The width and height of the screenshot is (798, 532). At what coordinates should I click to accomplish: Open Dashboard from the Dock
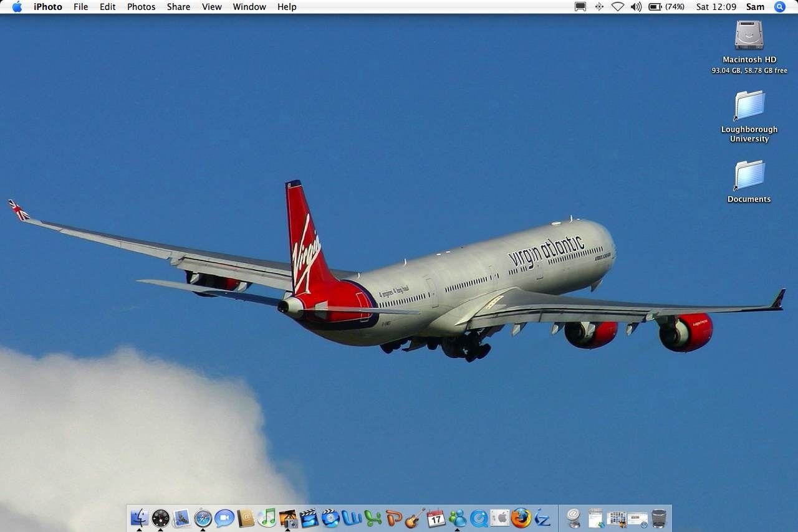pyautogui.click(x=160, y=518)
